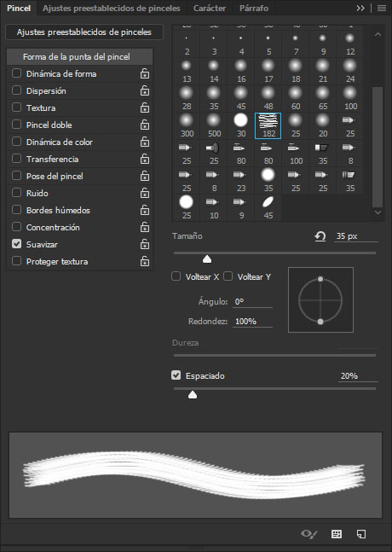This screenshot has height=552, width=392.
Task: Expand hidden panel tabs double-arrow
Action: 360,8
